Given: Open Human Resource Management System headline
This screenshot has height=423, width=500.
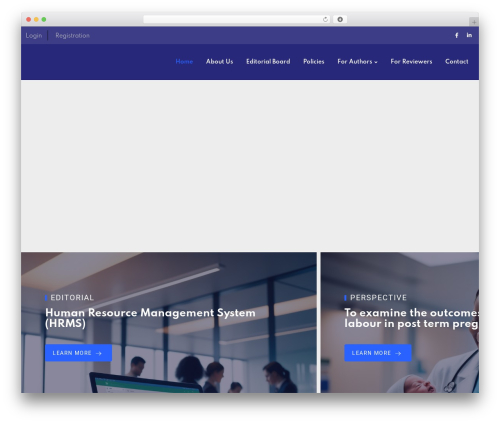Looking at the screenshot, I should (150, 318).
